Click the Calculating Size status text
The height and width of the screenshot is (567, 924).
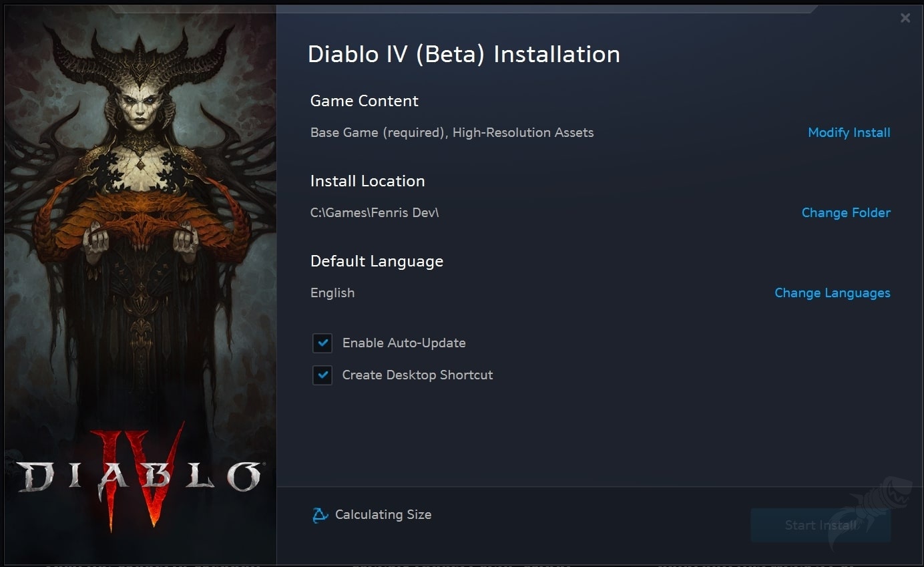pyautogui.click(x=383, y=514)
